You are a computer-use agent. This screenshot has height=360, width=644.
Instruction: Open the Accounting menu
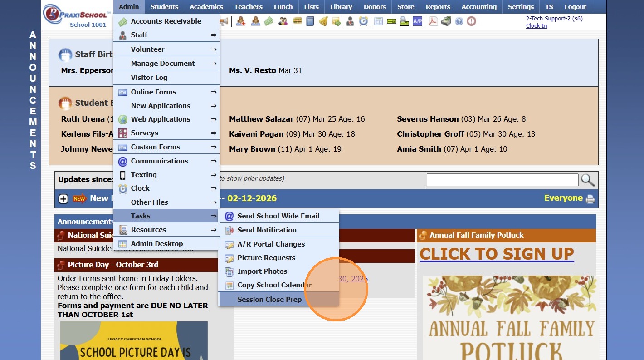pyautogui.click(x=479, y=7)
